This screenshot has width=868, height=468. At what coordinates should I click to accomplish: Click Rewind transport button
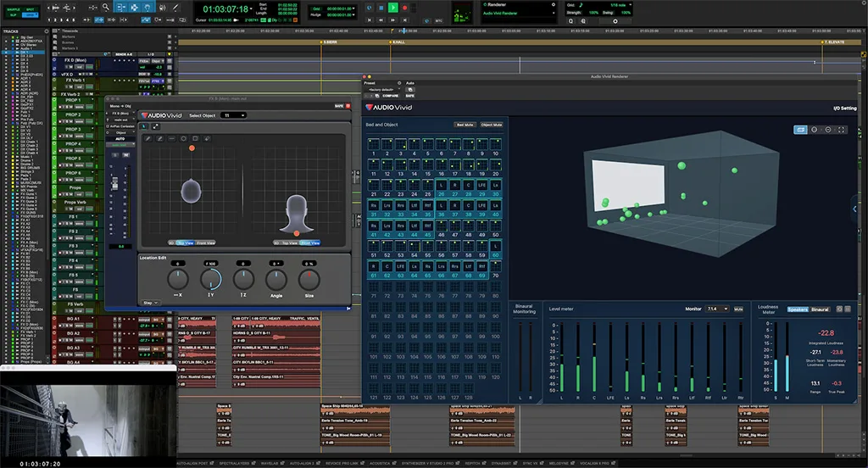coord(381,20)
